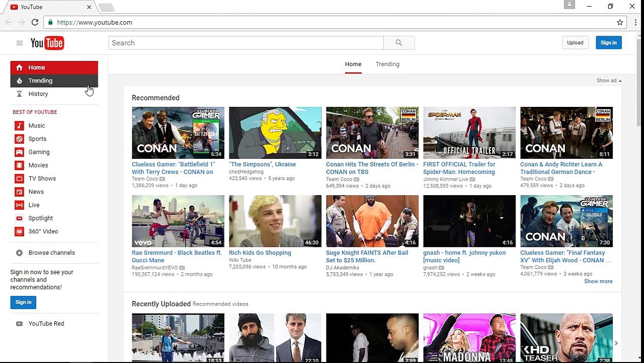Open the Browse channels link
This screenshot has height=363, width=644.
pos(51,253)
